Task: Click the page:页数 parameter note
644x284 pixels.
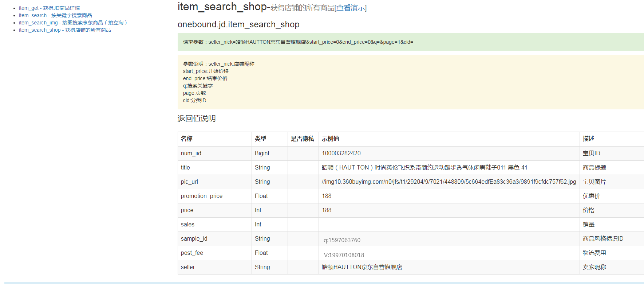Action: tap(194, 93)
